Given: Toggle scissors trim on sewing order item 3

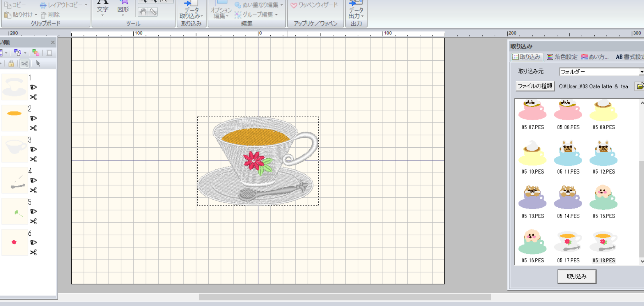Looking at the screenshot, I should pos(33,159).
